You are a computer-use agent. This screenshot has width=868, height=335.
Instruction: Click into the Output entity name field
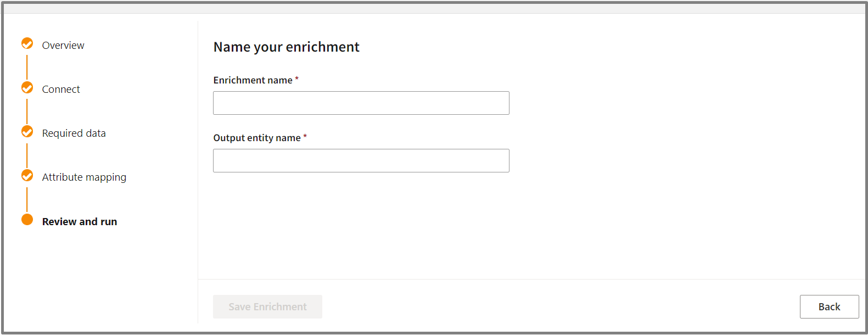point(361,161)
